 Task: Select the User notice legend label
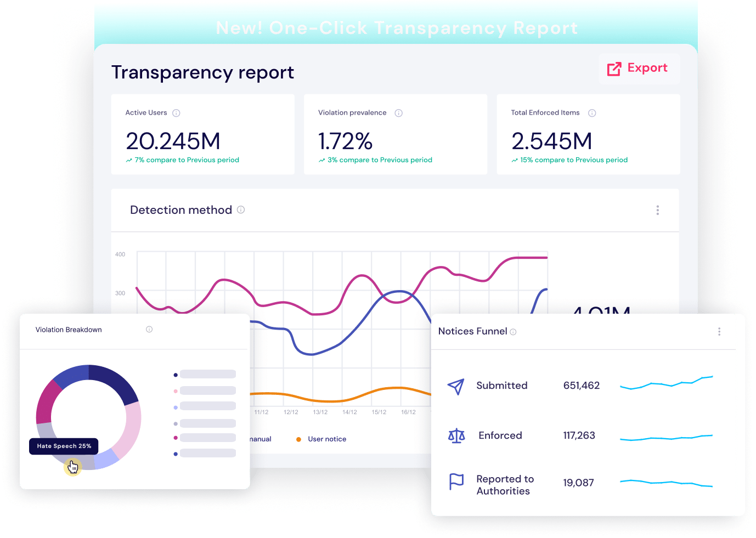pos(327,439)
